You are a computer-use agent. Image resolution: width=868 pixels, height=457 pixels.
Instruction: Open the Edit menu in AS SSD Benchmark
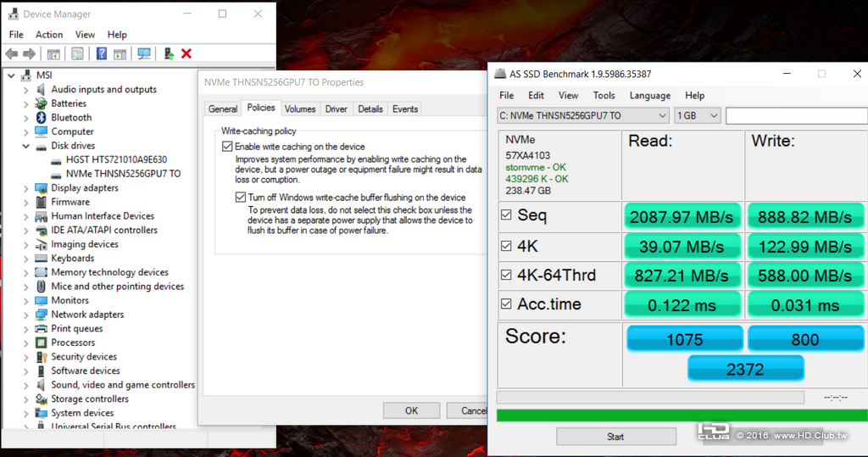tap(536, 95)
